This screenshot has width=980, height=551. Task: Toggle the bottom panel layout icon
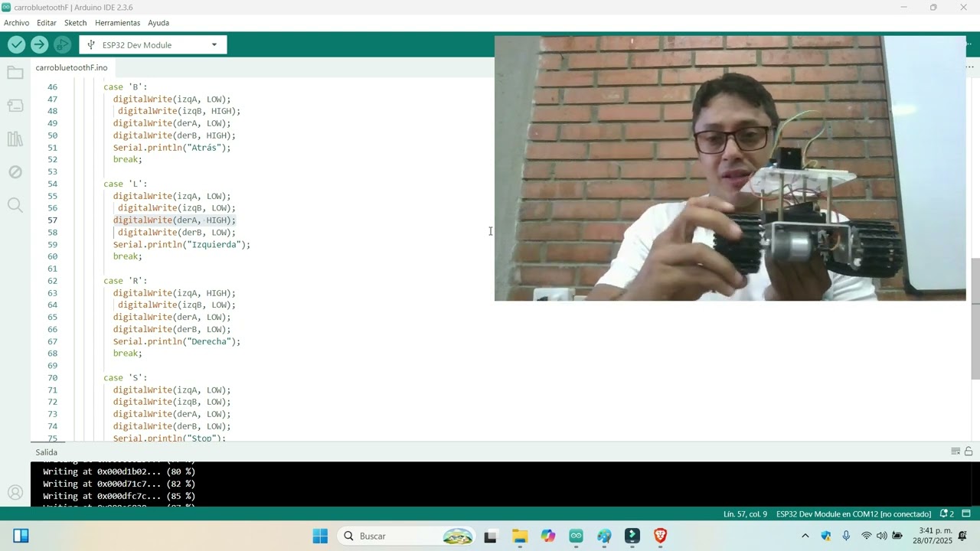tap(966, 514)
